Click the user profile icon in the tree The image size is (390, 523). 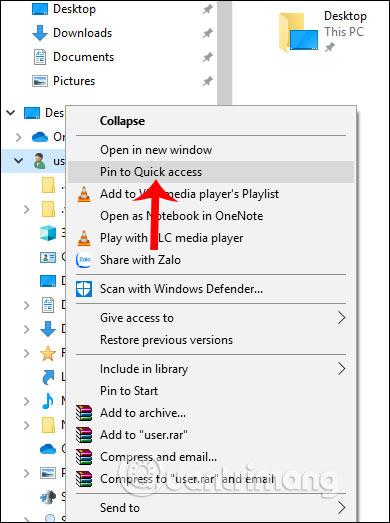click(x=40, y=161)
